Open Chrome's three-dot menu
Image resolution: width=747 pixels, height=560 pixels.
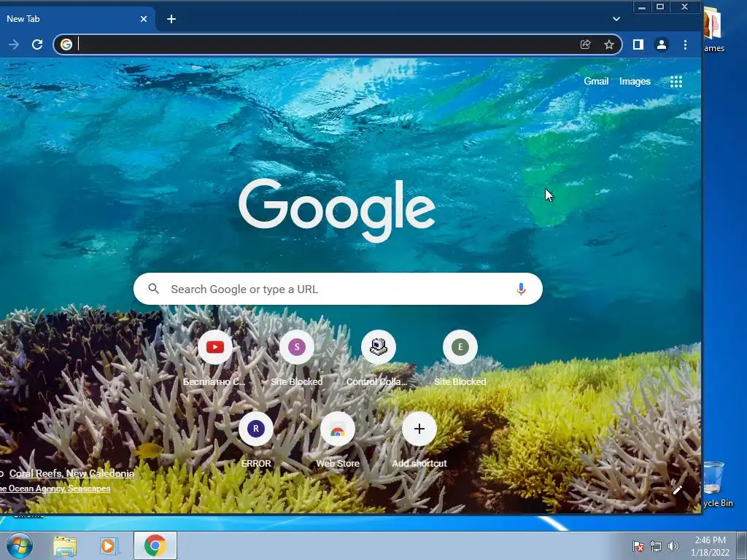(685, 44)
